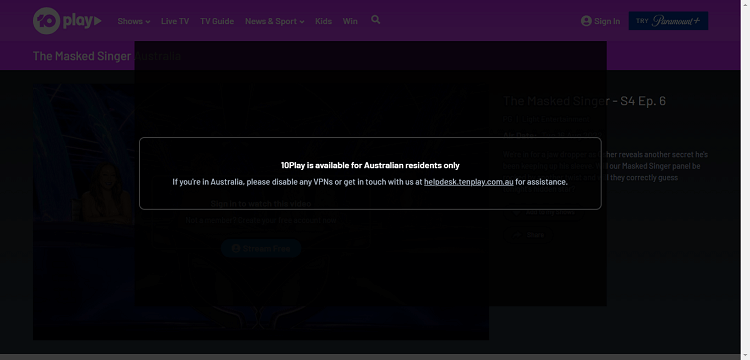
Task: Open the search magnifier icon
Action: click(375, 20)
